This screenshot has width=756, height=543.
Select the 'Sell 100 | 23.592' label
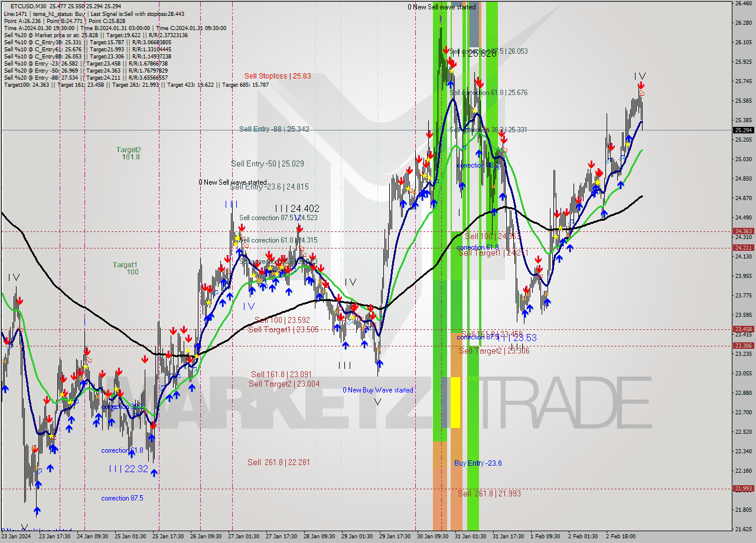point(282,320)
